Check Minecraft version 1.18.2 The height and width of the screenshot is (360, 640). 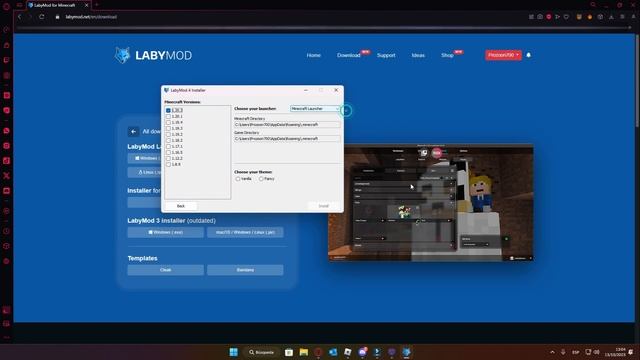click(x=168, y=140)
